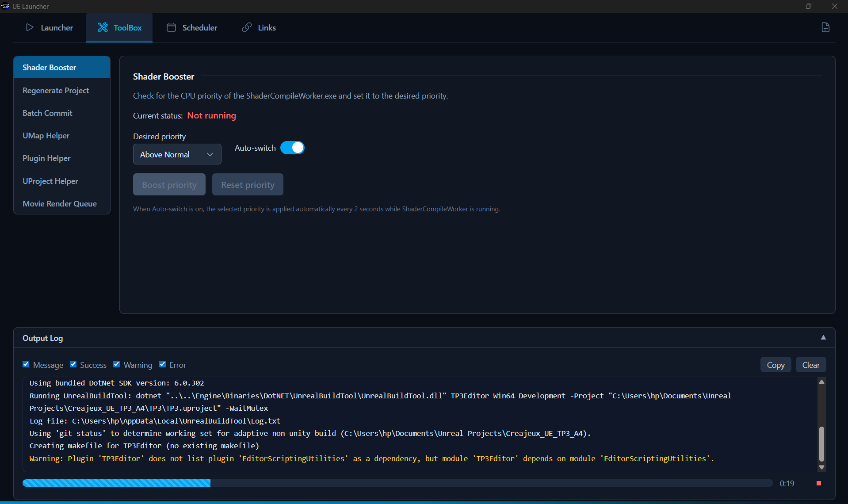Viewport: 848px width, 504px height.
Task: Uncheck the Error log filter
Action: (163, 364)
